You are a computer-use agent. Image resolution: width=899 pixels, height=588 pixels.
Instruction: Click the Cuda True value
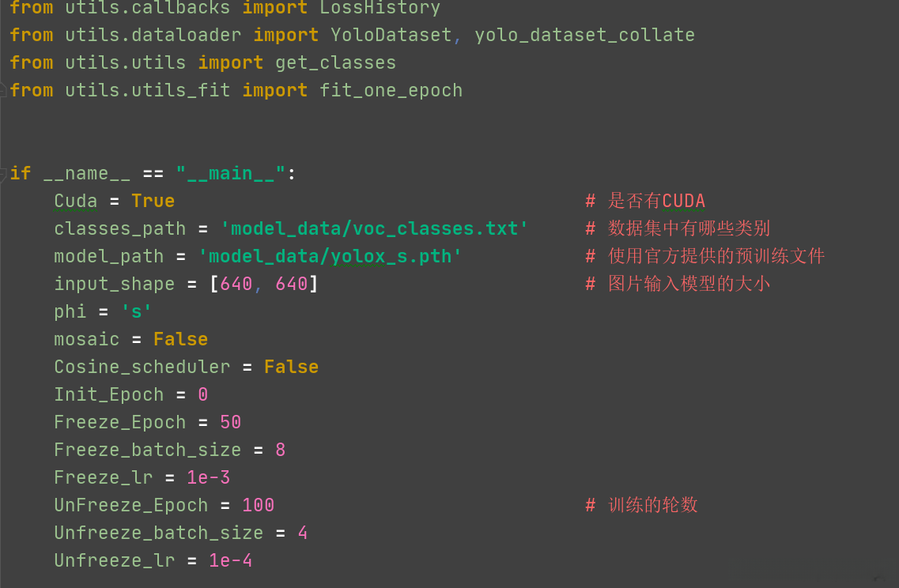153,201
